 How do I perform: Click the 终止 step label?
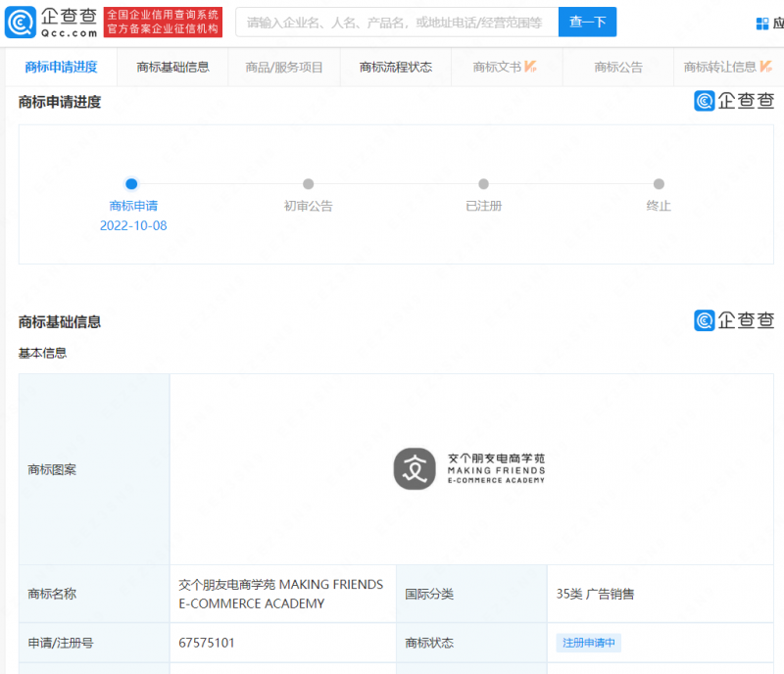tap(659, 206)
